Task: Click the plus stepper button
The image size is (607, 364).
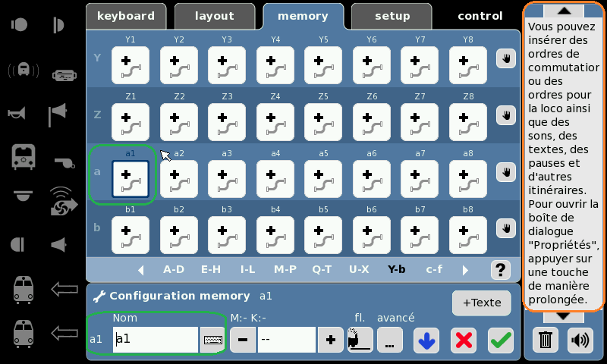Action: point(330,340)
